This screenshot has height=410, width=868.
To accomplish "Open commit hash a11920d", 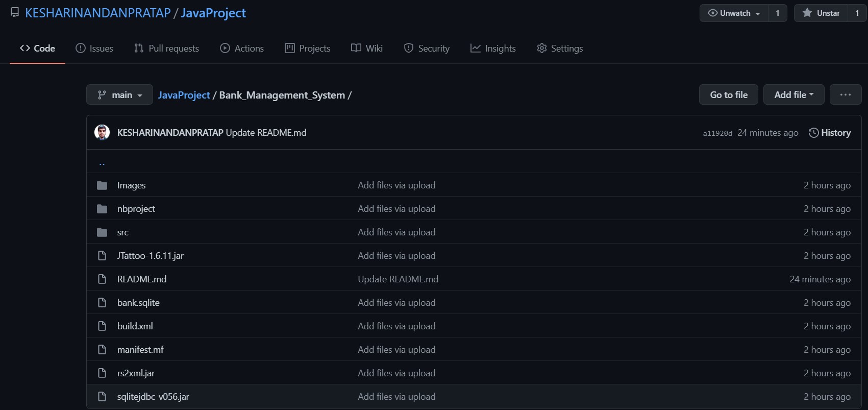I will (x=717, y=133).
